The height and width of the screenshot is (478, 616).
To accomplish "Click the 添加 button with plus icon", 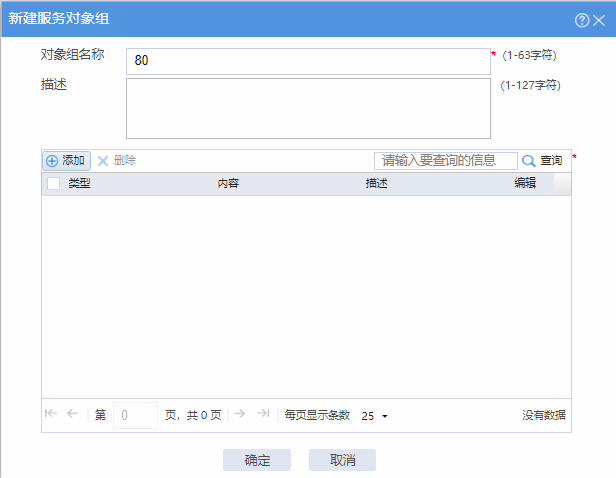I will click(66, 160).
